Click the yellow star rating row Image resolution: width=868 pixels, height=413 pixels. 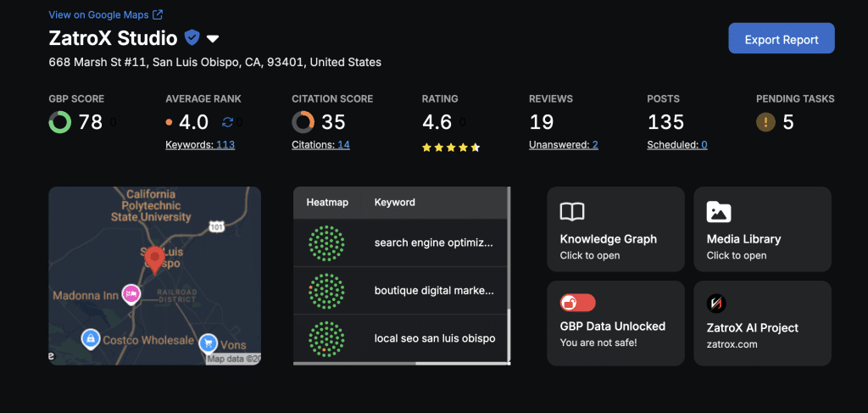pos(451,148)
